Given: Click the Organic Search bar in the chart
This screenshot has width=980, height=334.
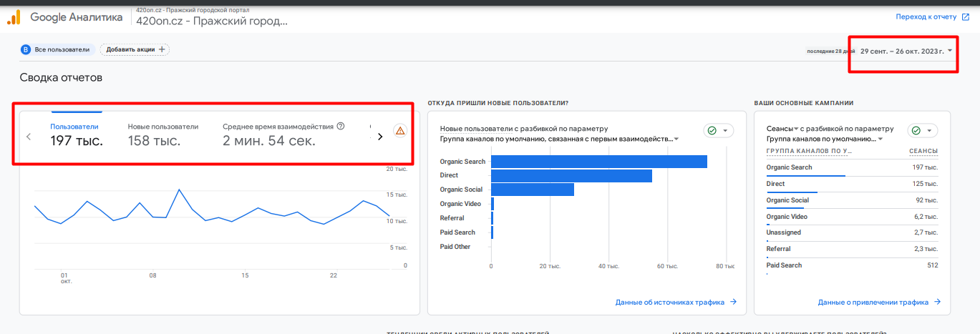Looking at the screenshot, I should tap(599, 162).
